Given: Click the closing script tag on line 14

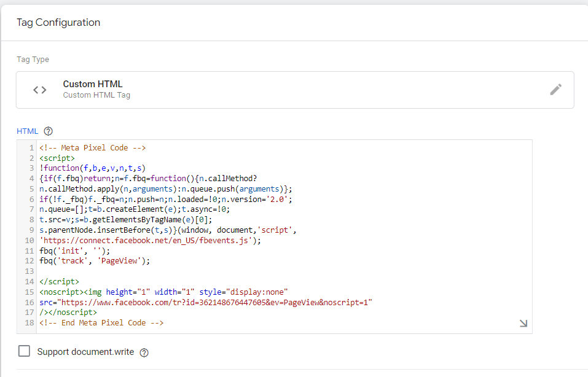Looking at the screenshot, I should (59, 281).
